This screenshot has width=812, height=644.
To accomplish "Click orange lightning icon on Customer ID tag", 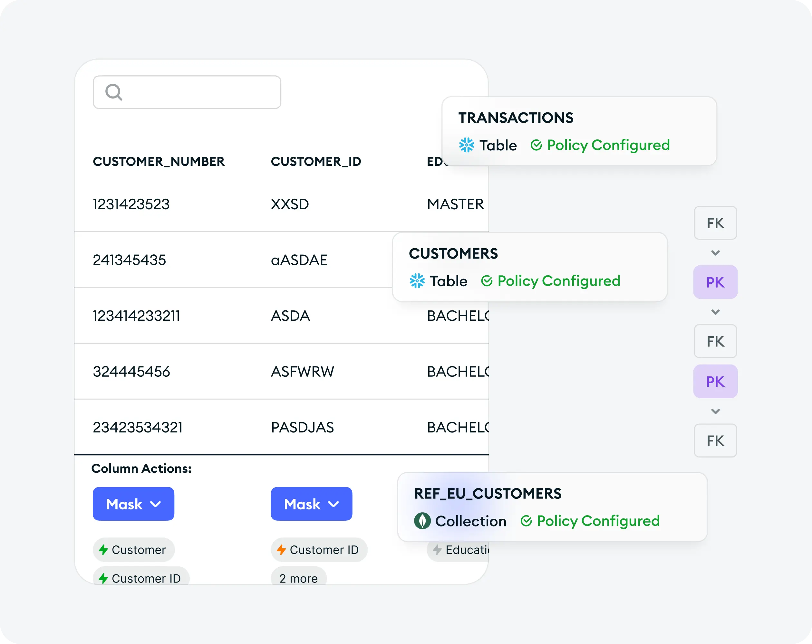I will click(281, 550).
